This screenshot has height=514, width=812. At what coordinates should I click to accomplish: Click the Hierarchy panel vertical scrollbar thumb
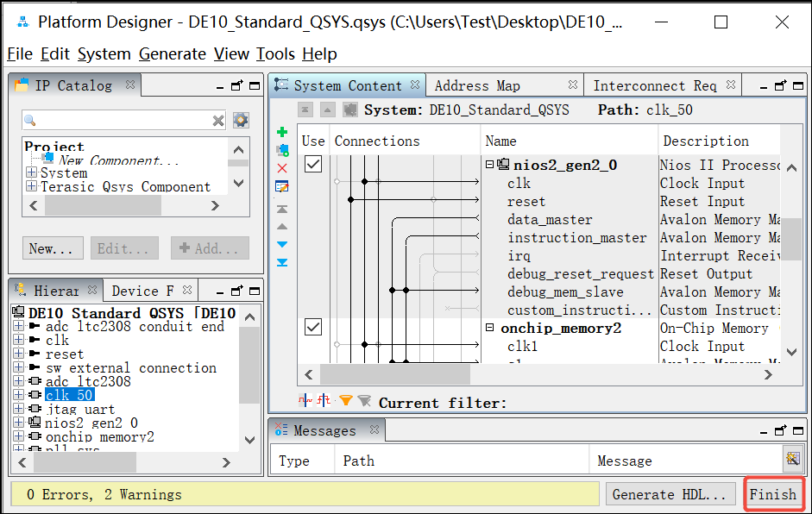[x=249, y=365]
